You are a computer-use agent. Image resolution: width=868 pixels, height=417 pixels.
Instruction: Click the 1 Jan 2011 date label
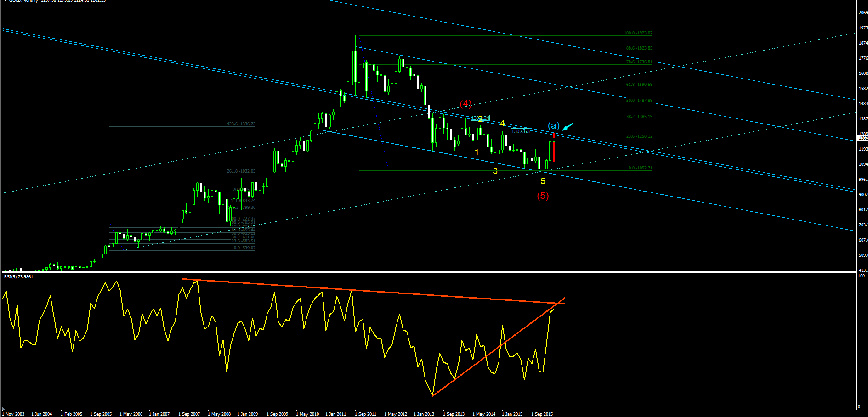point(336,414)
